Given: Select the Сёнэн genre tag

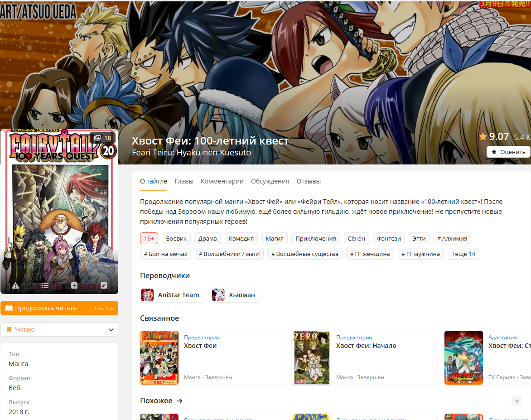Looking at the screenshot, I should tap(357, 238).
